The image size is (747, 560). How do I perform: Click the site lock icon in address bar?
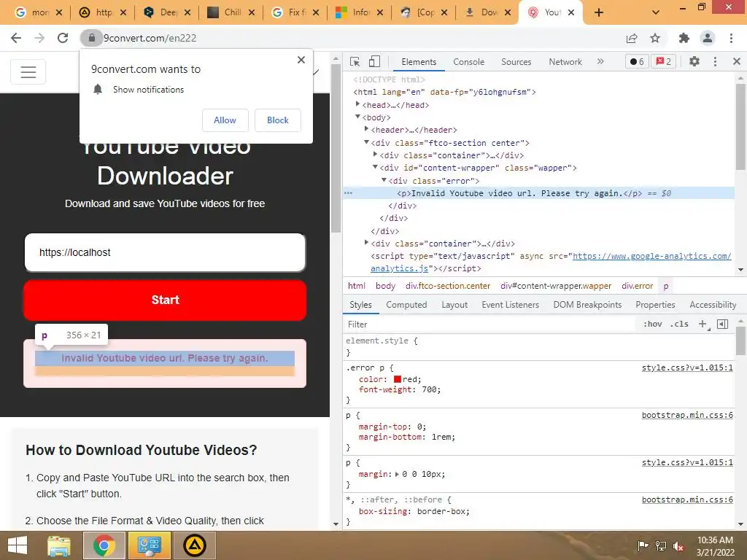click(x=91, y=38)
